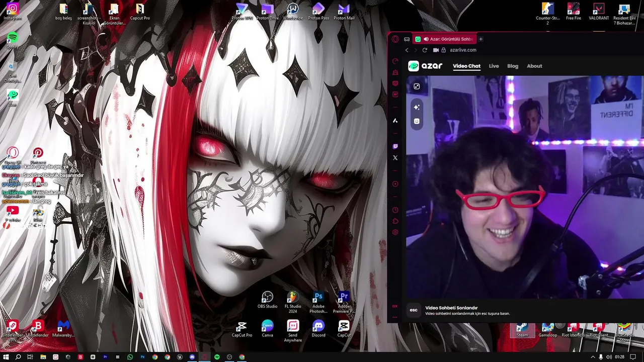The width and height of the screenshot is (644, 362).
Task: Open Opera sidebar settings gear
Action: click(x=395, y=232)
